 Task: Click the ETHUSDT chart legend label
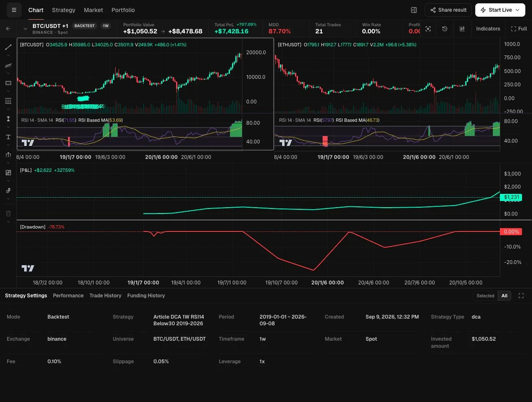290,45
